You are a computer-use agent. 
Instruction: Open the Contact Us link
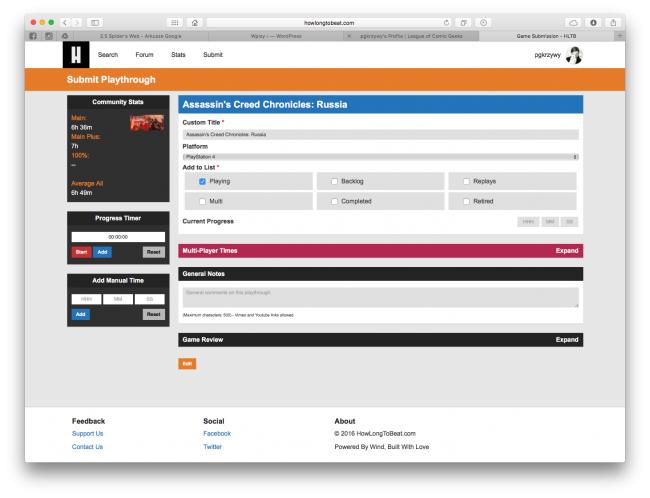tap(87, 447)
